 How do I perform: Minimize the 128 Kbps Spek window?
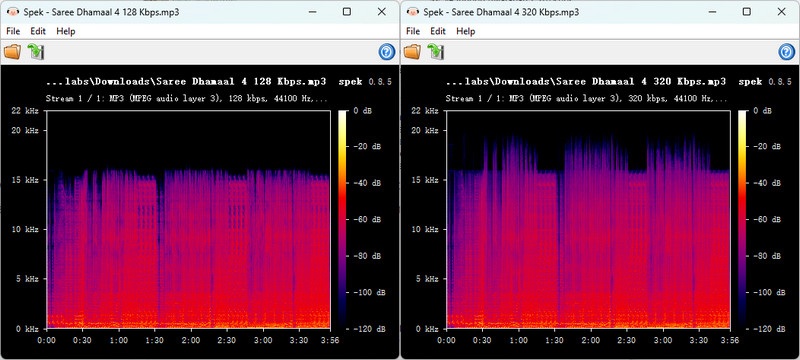[312, 12]
